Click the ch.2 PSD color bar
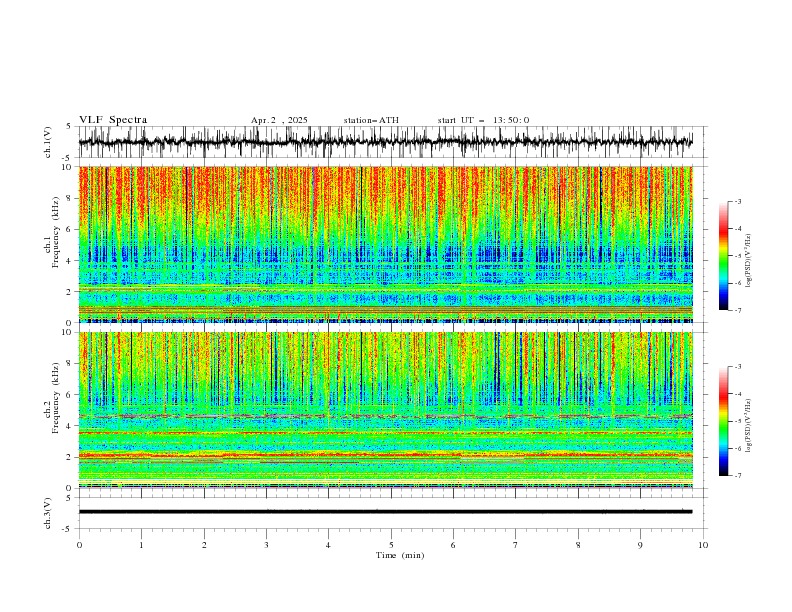Screen dimensions: 792x612 tap(723, 421)
